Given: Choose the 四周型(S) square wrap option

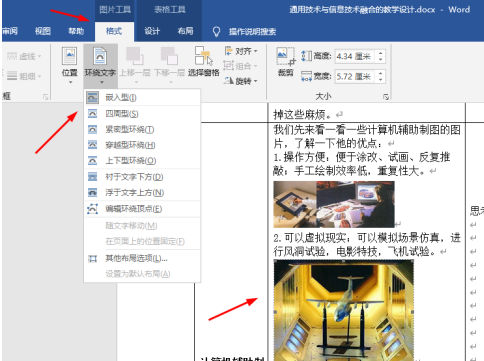Looking at the screenshot, I should point(142,114).
